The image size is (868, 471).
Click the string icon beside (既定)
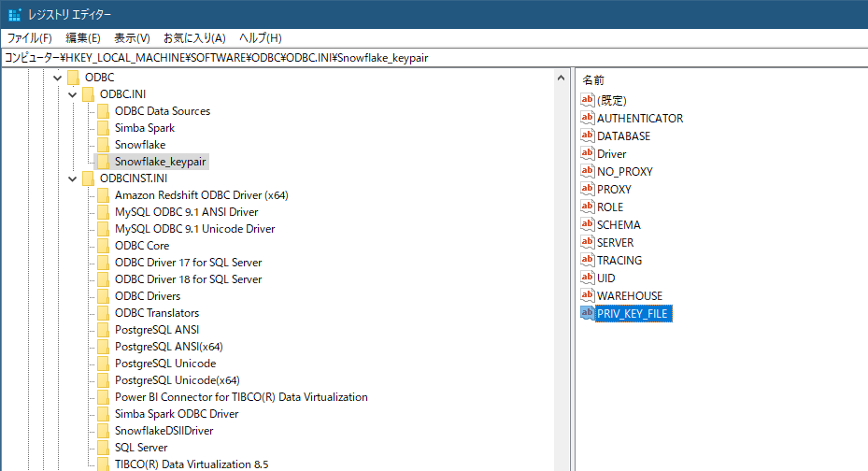click(588, 100)
